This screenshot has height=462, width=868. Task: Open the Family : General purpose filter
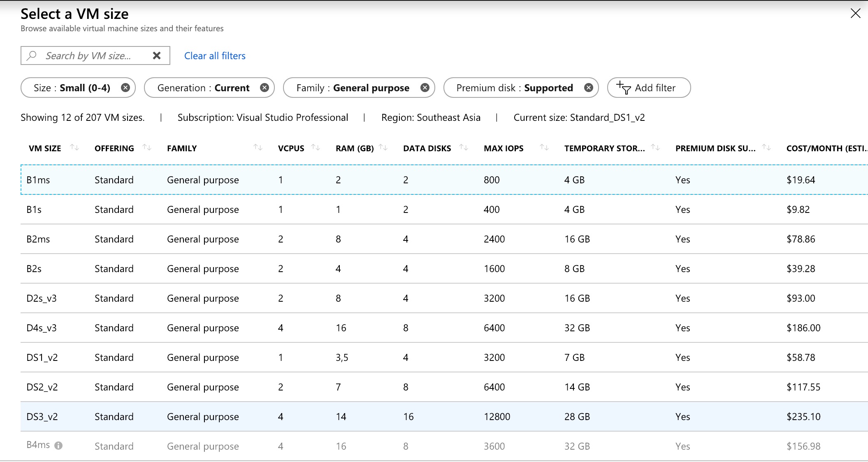click(x=353, y=88)
